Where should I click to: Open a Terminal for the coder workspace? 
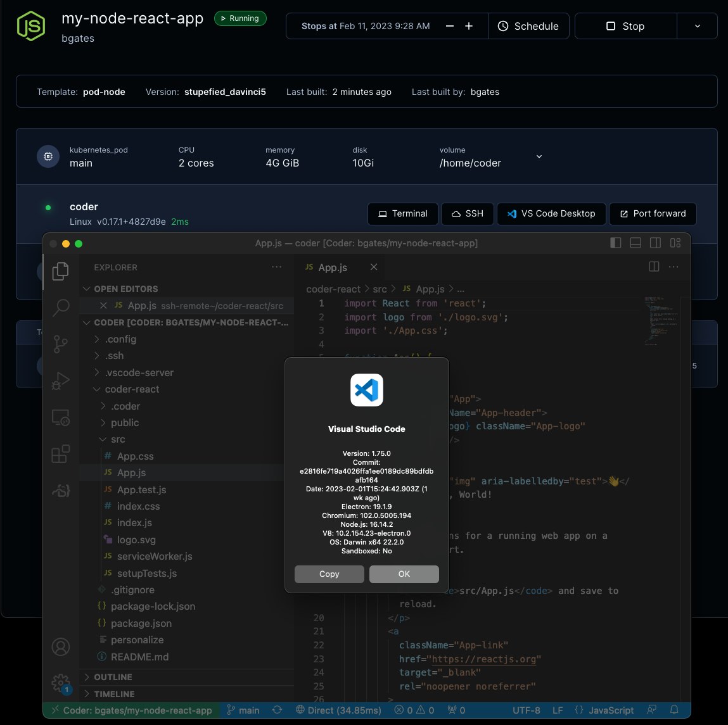[x=402, y=213]
